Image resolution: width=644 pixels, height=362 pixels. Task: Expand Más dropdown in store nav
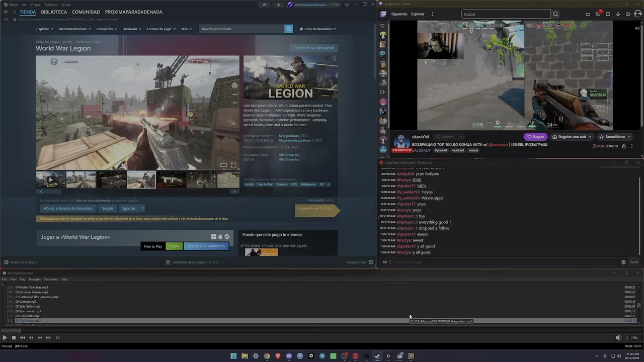coord(186,29)
